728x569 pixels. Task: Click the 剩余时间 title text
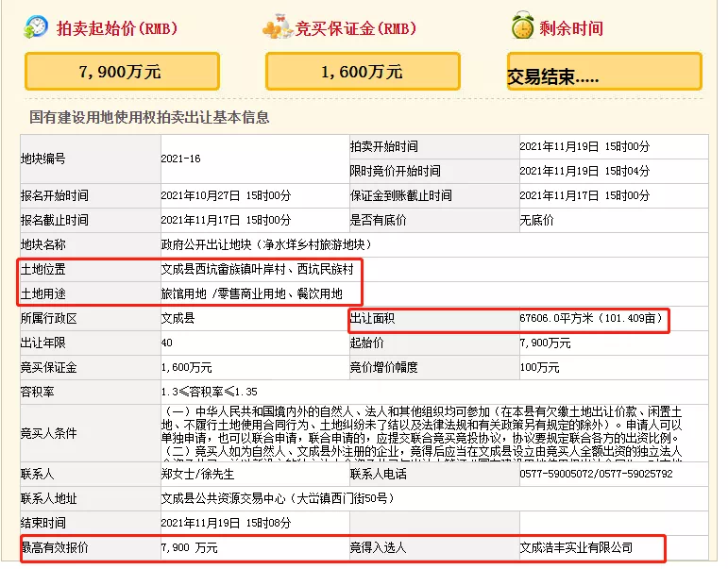[571, 28]
